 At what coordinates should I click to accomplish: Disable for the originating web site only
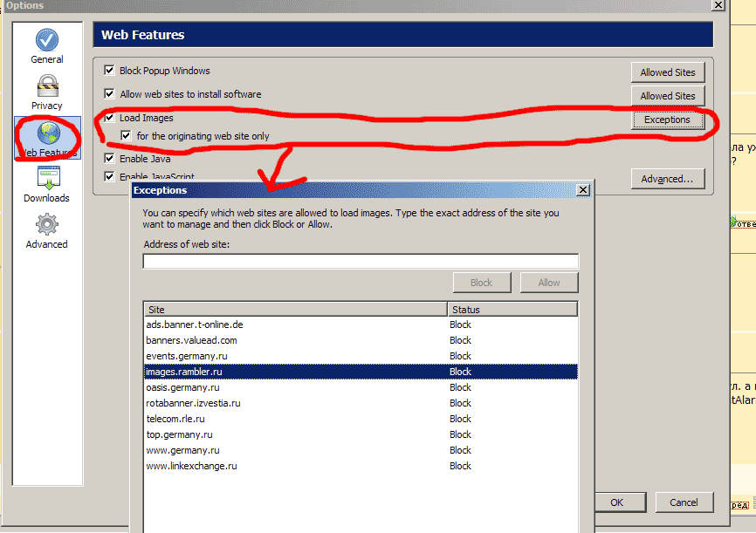[127, 136]
